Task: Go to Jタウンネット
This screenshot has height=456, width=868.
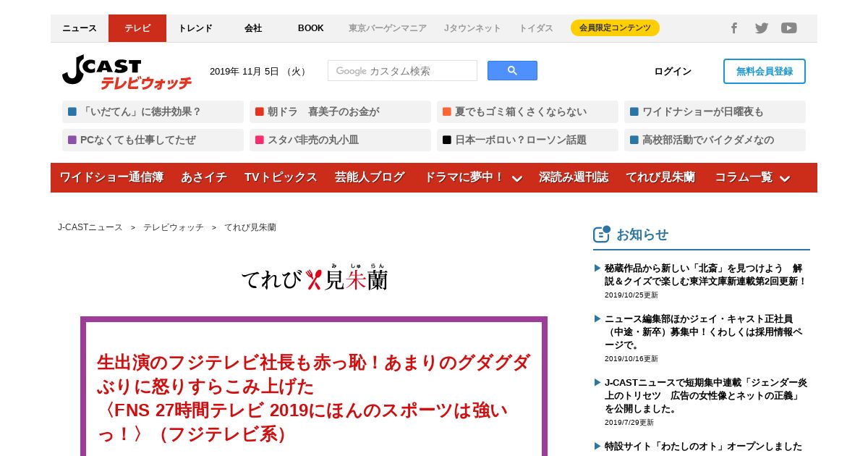Action: click(472, 28)
